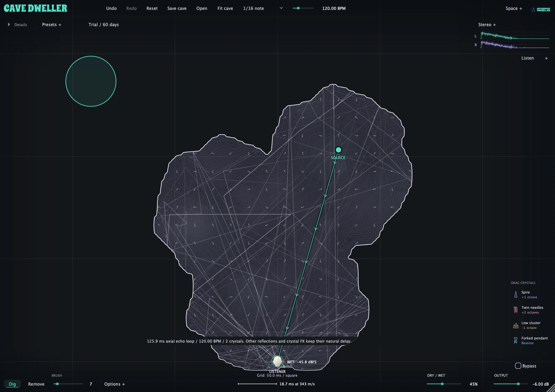Switch to Remove brush mode
The height and width of the screenshot is (392, 555).
pyautogui.click(x=36, y=384)
